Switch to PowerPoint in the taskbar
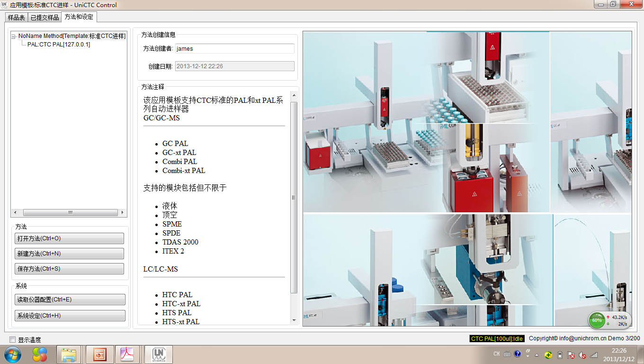644x364 pixels. tap(99, 355)
